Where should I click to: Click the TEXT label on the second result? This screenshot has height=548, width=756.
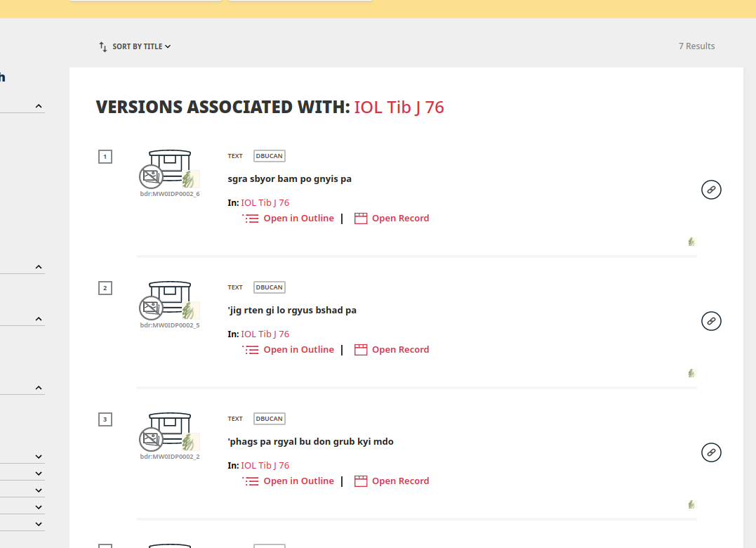tap(235, 287)
